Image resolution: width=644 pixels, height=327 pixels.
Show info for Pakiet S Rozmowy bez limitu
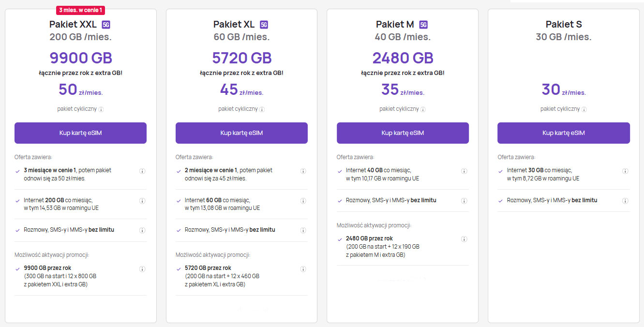click(x=626, y=201)
